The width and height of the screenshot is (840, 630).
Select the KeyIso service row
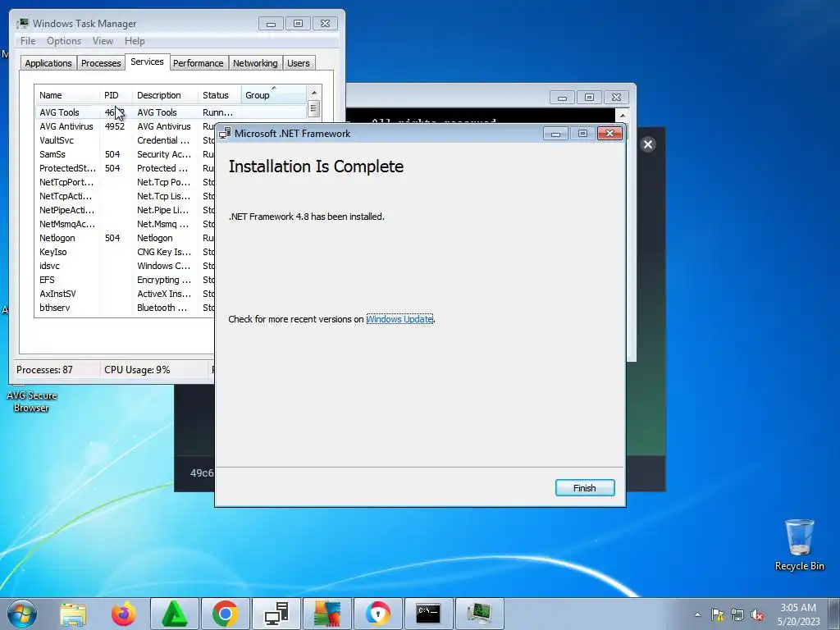(125, 252)
